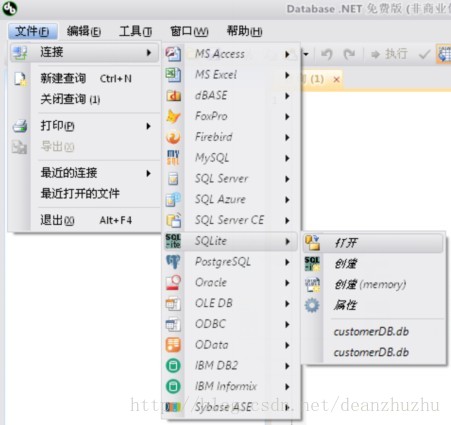Open the 工具(T) menu

click(x=136, y=31)
